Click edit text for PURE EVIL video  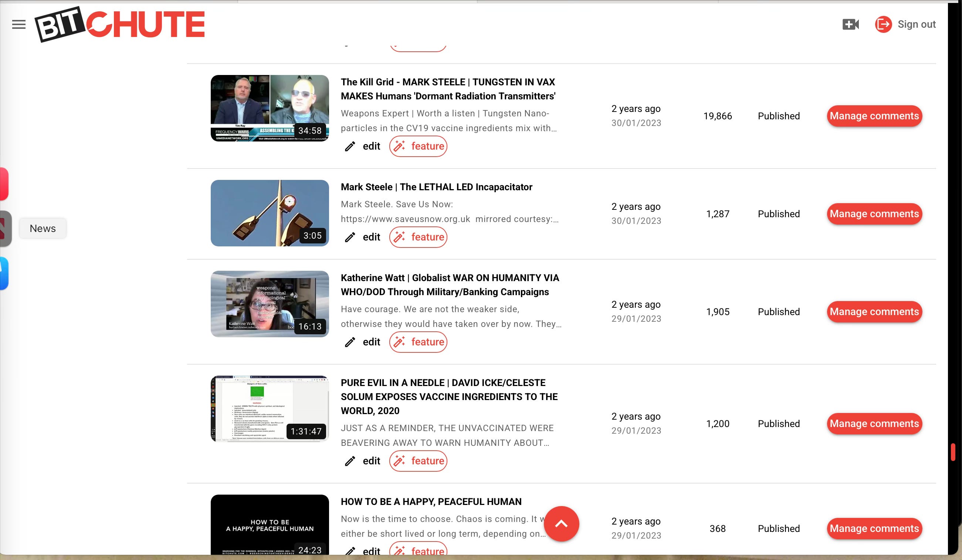(x=372, y=461)
